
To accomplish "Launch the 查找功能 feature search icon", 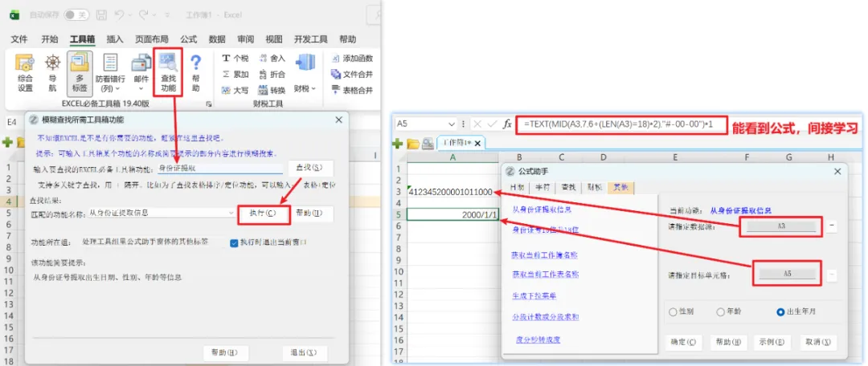I will (x=168, y=72).
